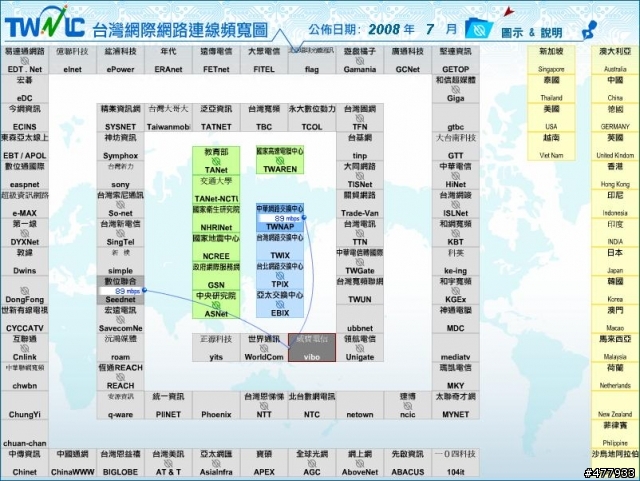The height and width of the screenshot is (481, 640).
Task: Click the GERMANY country cell
Action: (615, 117)
